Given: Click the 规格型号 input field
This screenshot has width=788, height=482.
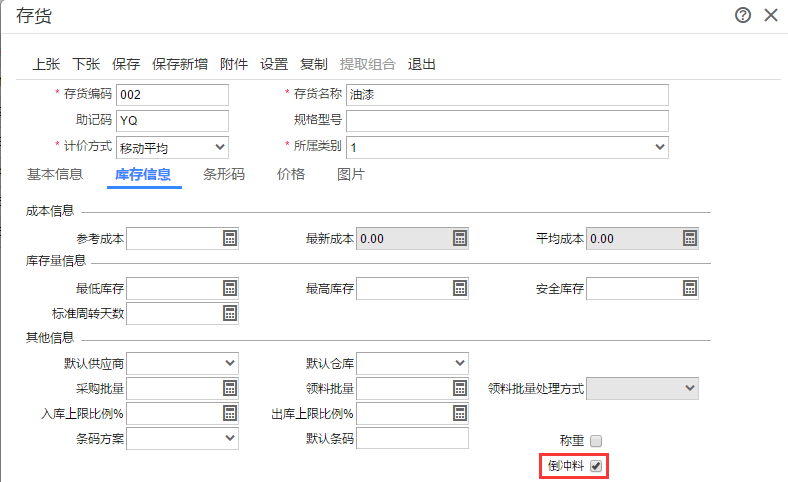Looking at the screenshot, I should coord(507,121).
